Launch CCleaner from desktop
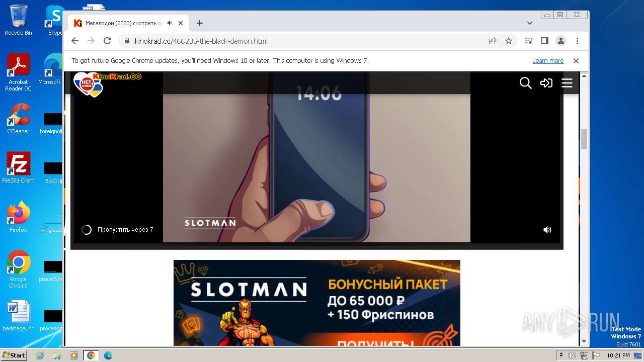The width and height of the screenshot is (644, 362). [18, 119]
